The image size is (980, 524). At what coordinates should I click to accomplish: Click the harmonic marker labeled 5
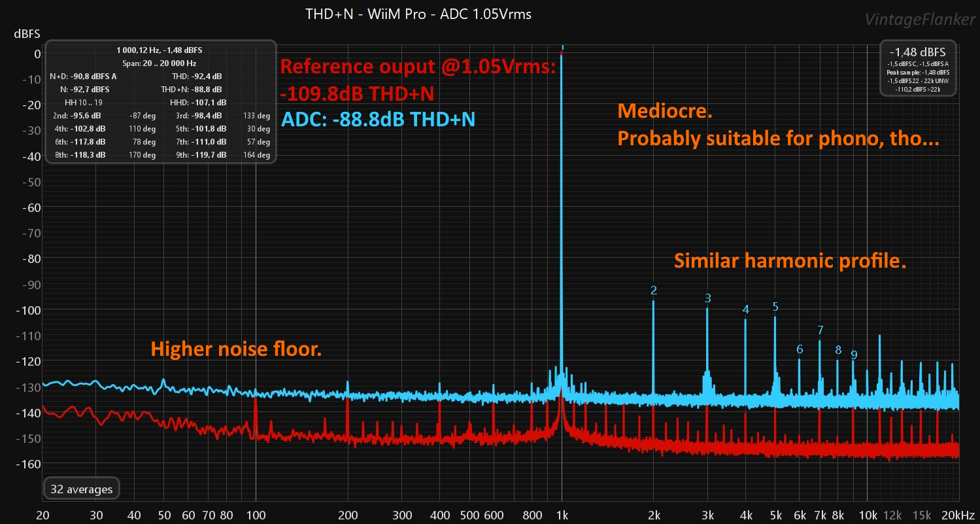(775, 306)
